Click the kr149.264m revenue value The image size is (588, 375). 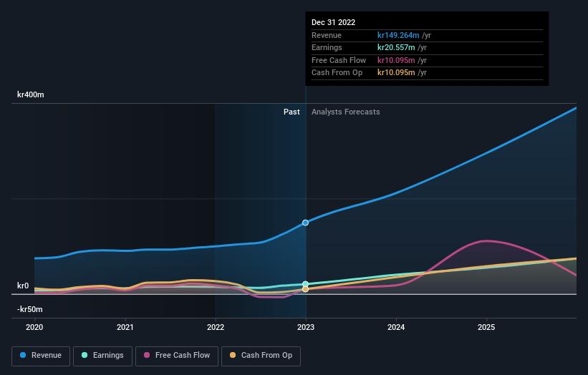pos(398,35)
